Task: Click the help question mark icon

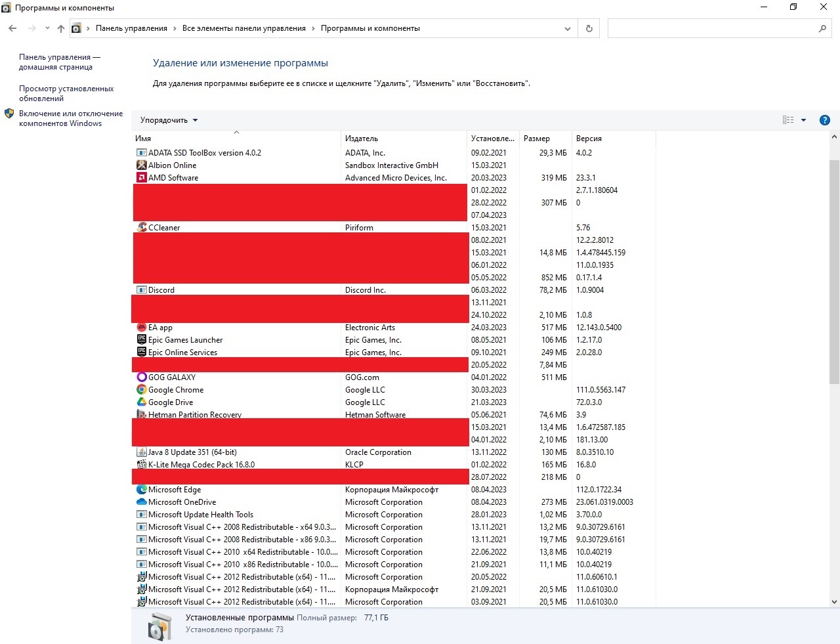Action: [825, 120]
